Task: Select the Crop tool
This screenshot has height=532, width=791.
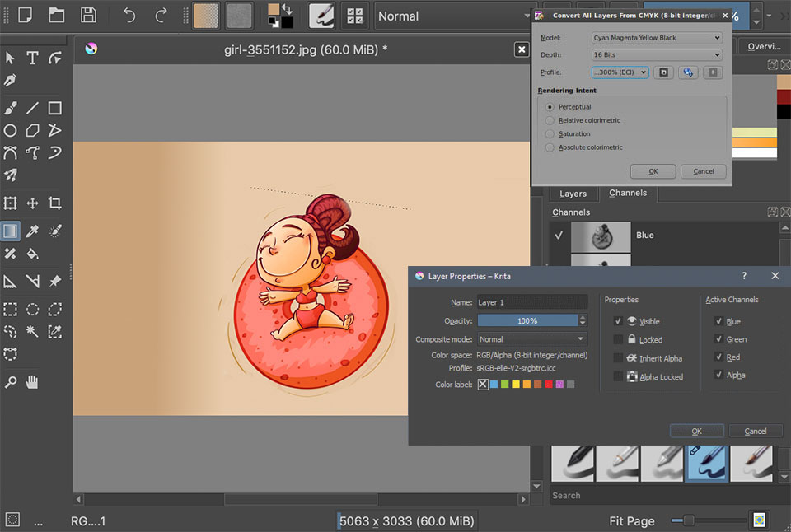Action: 54,203
